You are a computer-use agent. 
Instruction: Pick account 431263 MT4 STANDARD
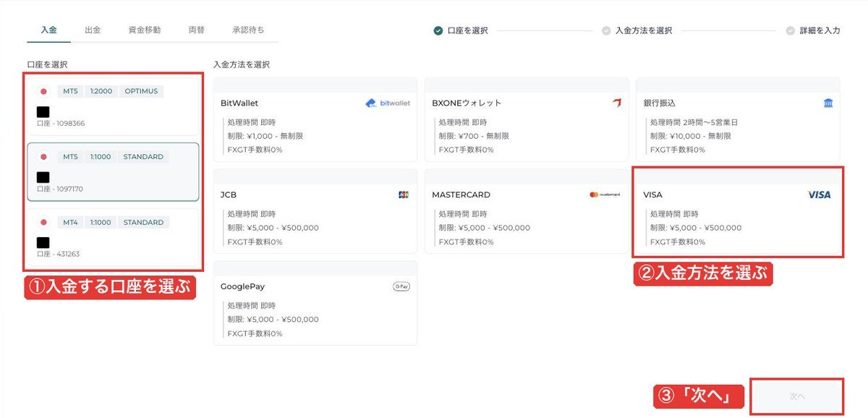(113, 237)
